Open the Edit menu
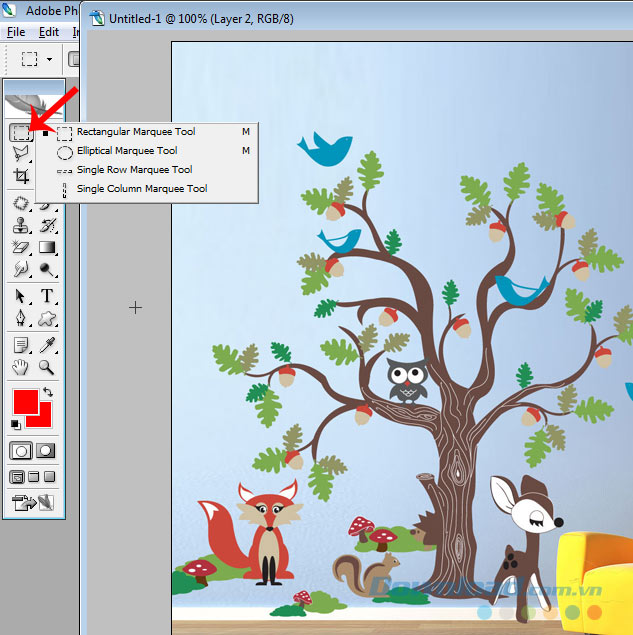This screenshot has width=633, height=635. tap(49, 32)
